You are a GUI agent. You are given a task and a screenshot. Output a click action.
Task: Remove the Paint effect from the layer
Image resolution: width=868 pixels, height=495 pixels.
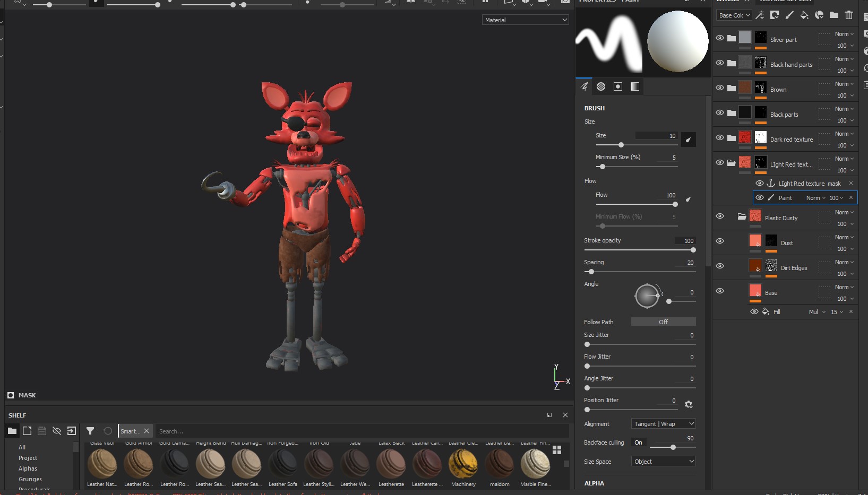tap(851, 197)
